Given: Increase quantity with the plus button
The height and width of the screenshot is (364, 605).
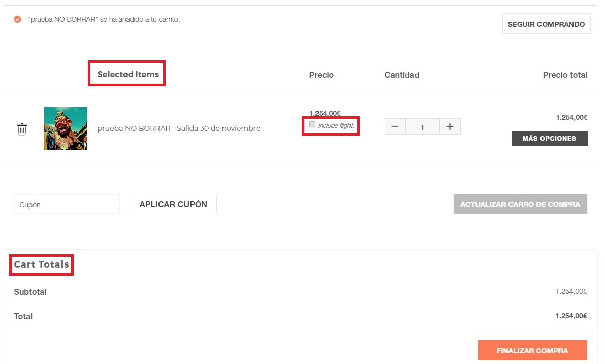Looking at the screenshot, I should coord(450,126).
